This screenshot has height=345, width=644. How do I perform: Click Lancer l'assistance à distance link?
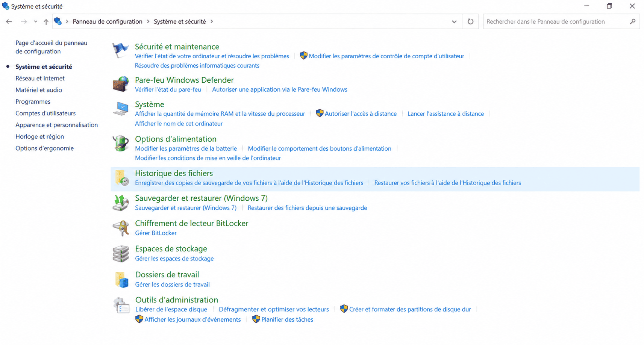click(445, 113)
